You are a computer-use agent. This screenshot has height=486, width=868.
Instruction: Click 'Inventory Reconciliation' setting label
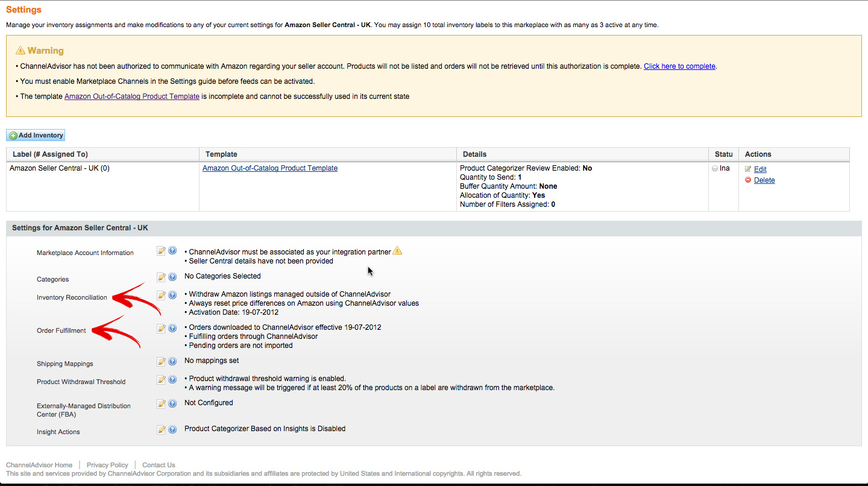72,297
